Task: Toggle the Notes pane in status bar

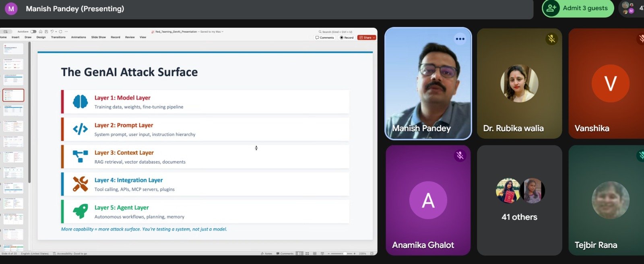Action: [266, 254]
